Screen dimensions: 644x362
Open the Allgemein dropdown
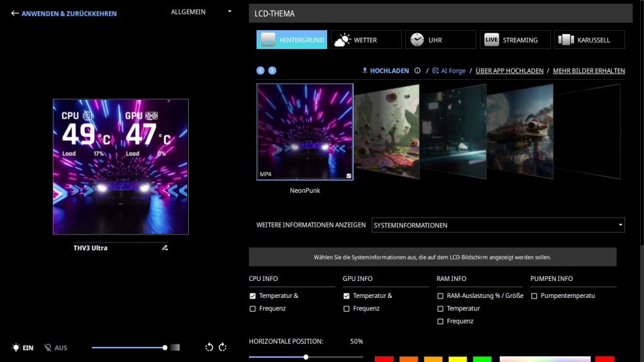[x=201, y=12]
